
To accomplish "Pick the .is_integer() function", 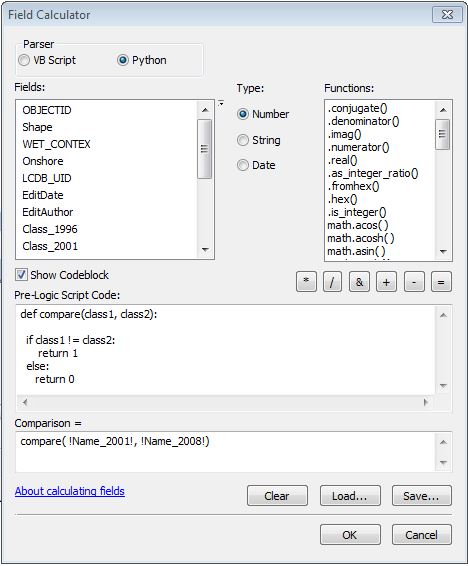I will pyautogui.click(x=357, y=212).
